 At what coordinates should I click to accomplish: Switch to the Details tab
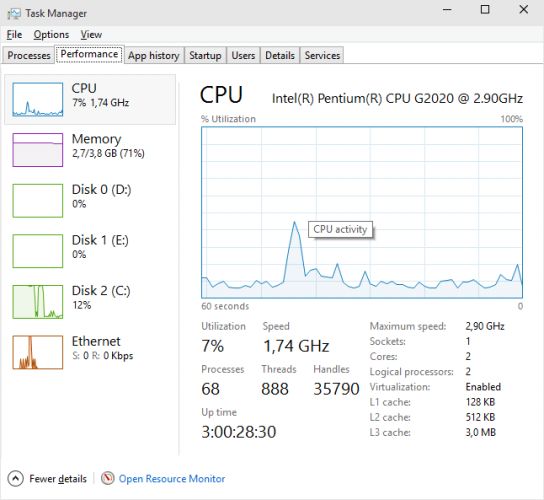pyautogui.click(x=280, y=56)
